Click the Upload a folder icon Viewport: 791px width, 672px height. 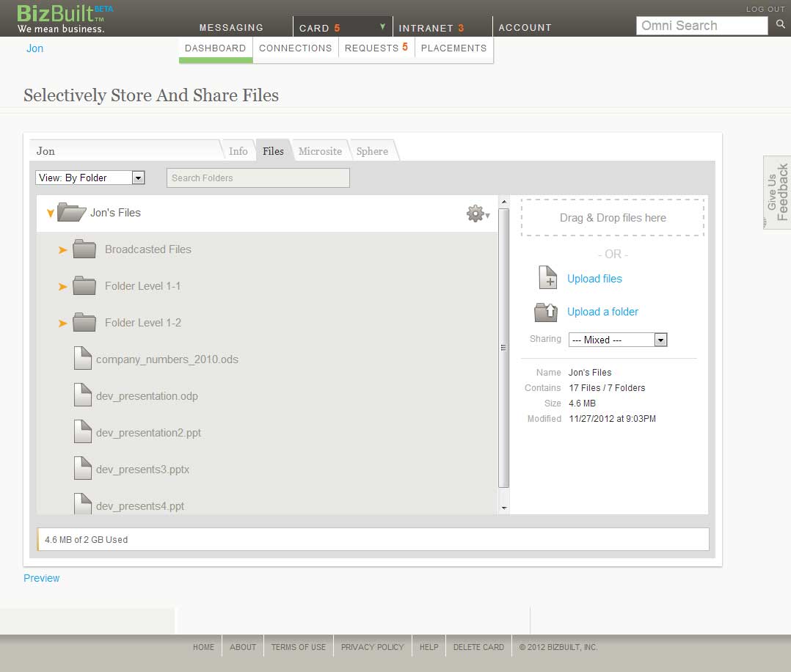coord(546,313)
